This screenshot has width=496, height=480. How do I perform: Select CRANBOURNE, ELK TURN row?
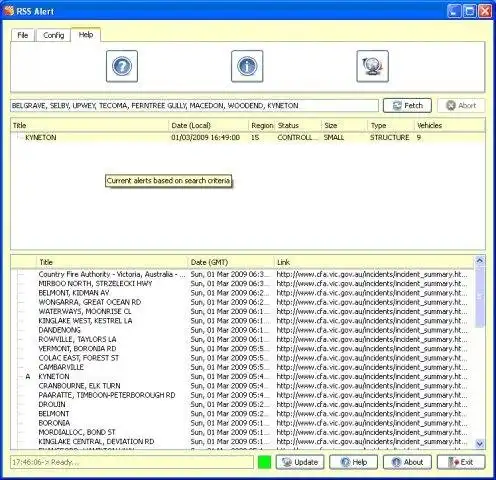[242, 386]
